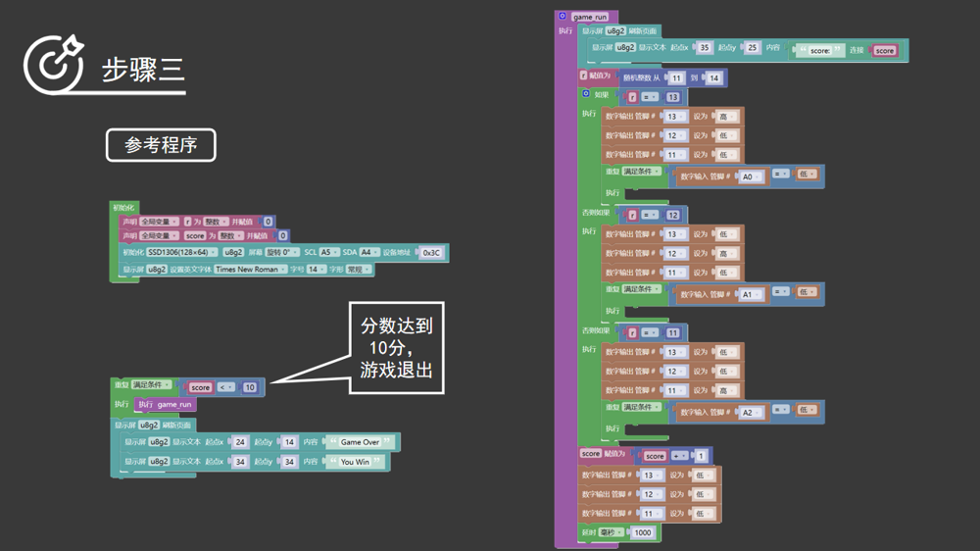
Task: Open the 低 dropdown compared with pin A0
Action: [807, 174]
